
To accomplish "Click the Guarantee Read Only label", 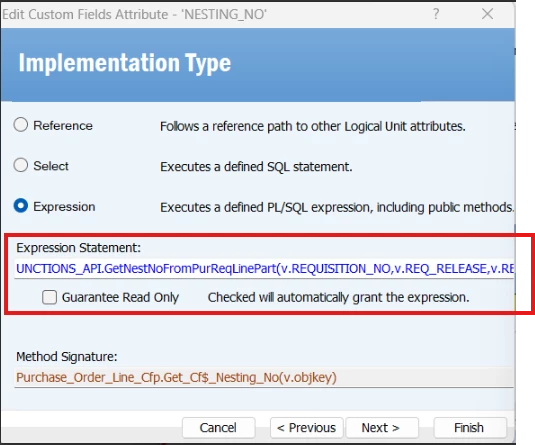I will tap(120, 298).
